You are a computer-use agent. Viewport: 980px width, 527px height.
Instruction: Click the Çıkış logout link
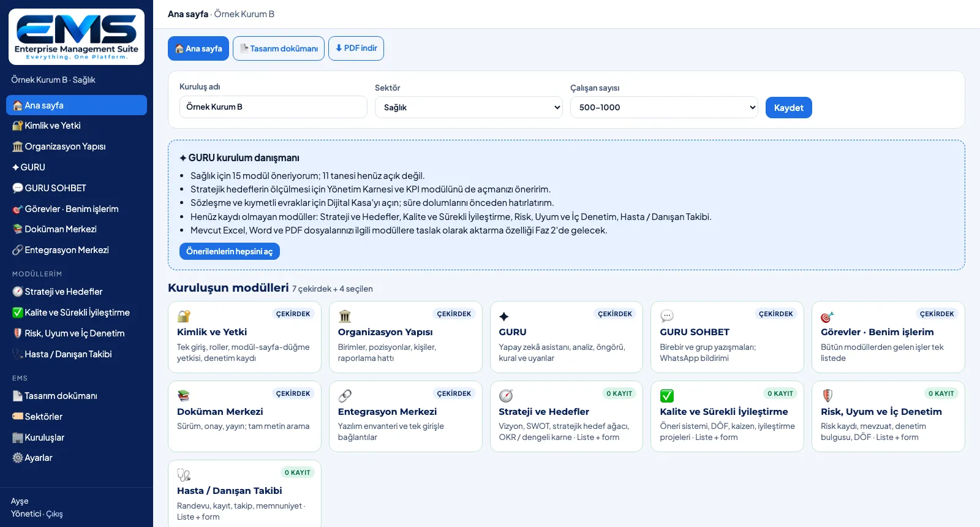tap(55, 514)
